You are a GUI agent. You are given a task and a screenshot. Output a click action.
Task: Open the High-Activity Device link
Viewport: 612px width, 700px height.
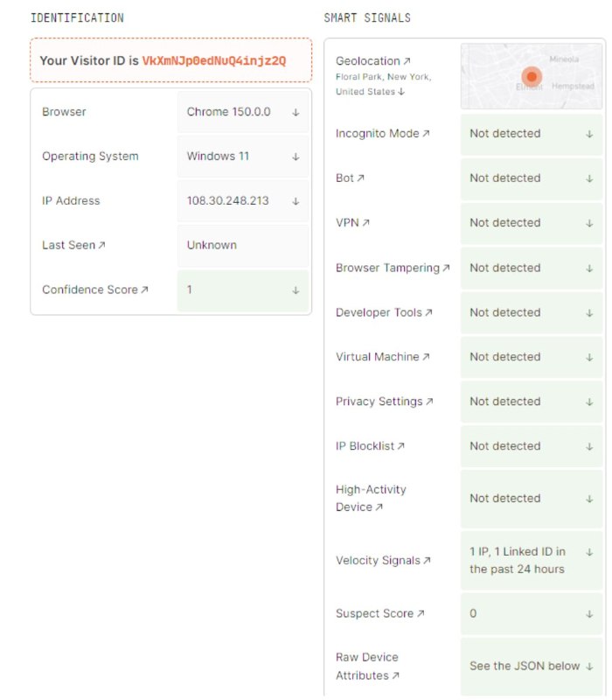(371, 498)
